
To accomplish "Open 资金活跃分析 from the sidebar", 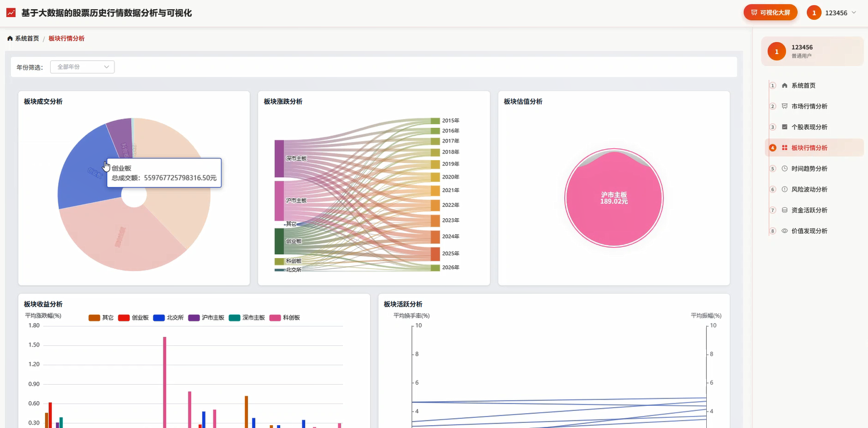I will tap(814, 210).
